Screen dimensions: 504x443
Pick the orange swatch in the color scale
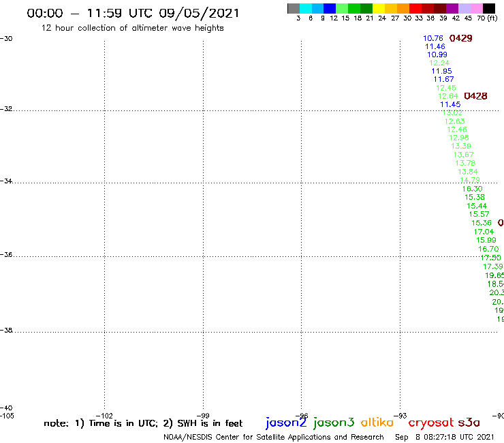click(403, 9)
